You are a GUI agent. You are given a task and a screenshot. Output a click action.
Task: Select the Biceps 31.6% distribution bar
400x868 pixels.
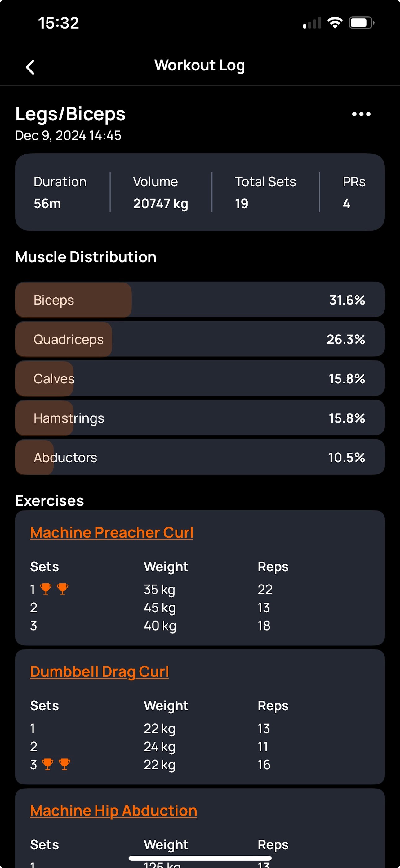200,300
